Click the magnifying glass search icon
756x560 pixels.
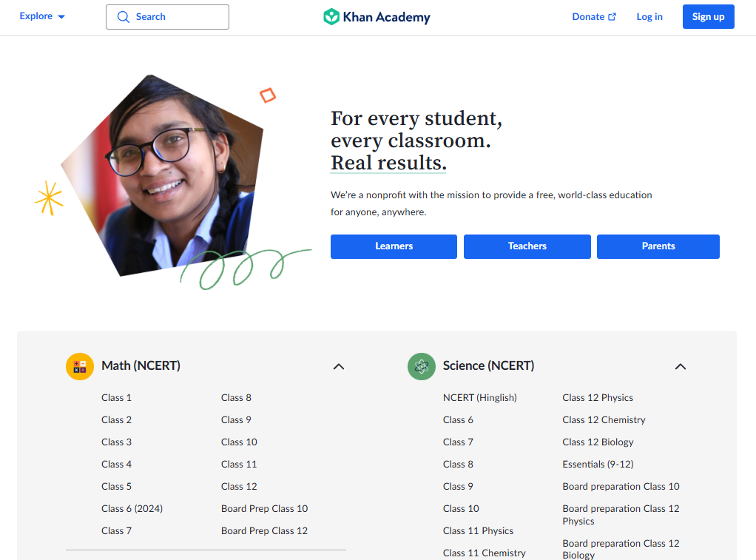(124, 17)
